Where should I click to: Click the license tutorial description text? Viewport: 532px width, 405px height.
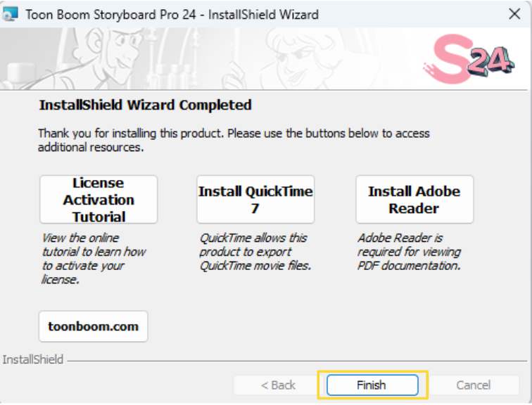93,259
